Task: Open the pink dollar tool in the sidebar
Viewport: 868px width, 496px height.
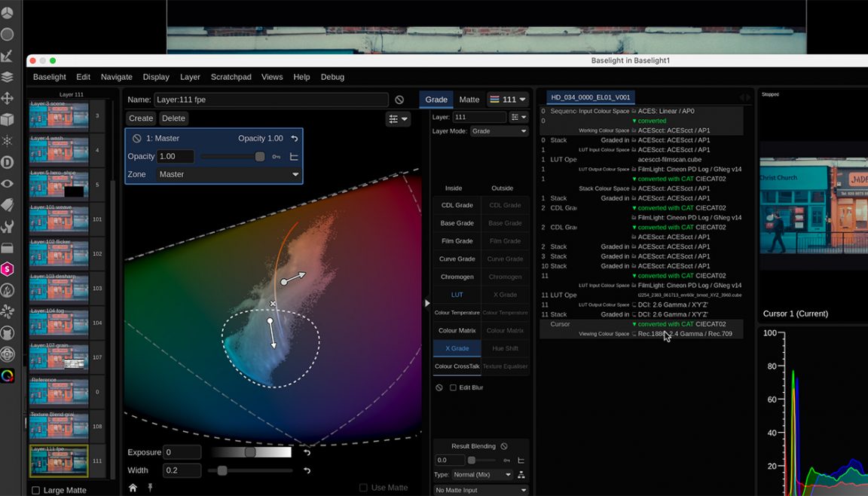Action: (x=8, y=269)
